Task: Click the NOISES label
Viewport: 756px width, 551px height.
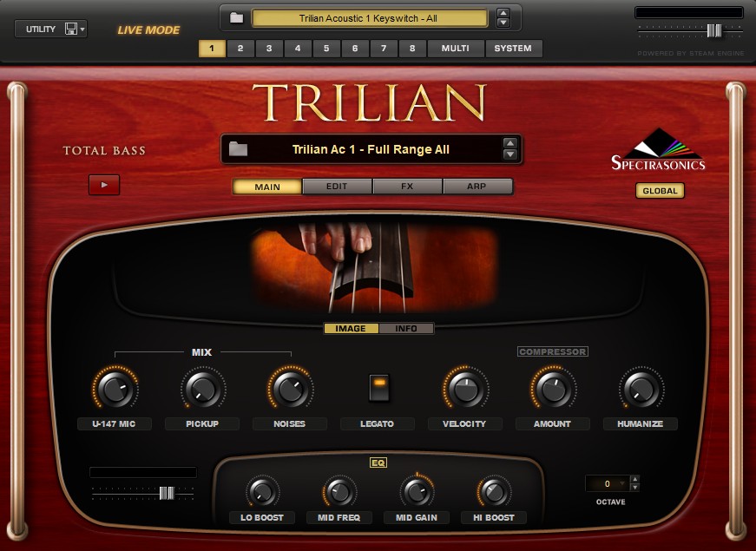Action: tap(290, 423)
